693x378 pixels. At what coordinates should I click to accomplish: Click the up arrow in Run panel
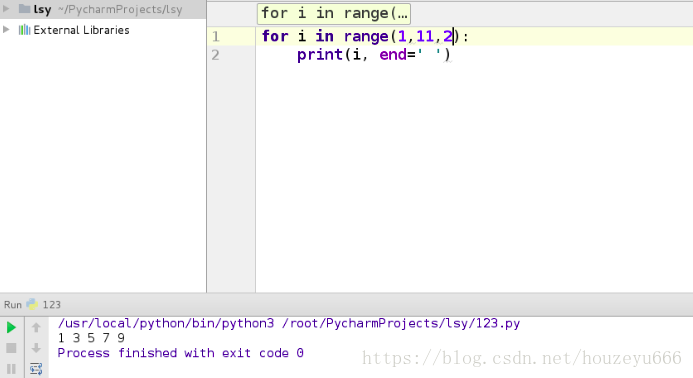pos(36,328)
